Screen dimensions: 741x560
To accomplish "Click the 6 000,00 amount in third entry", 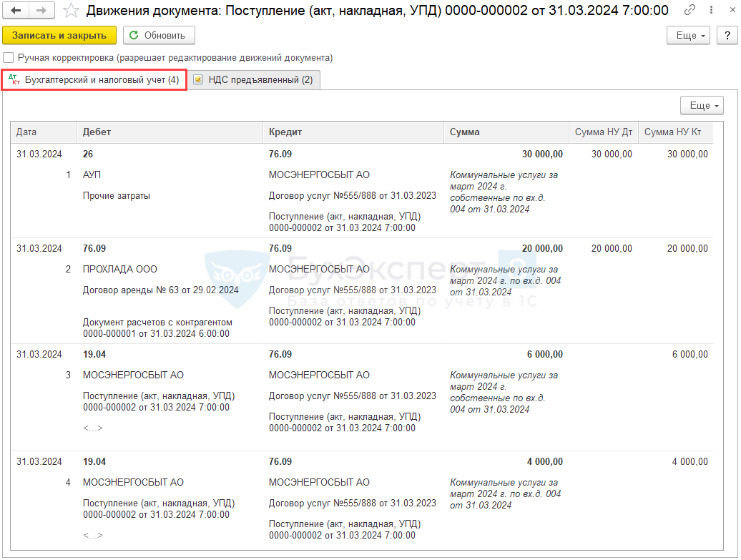I will click(546, 355).
